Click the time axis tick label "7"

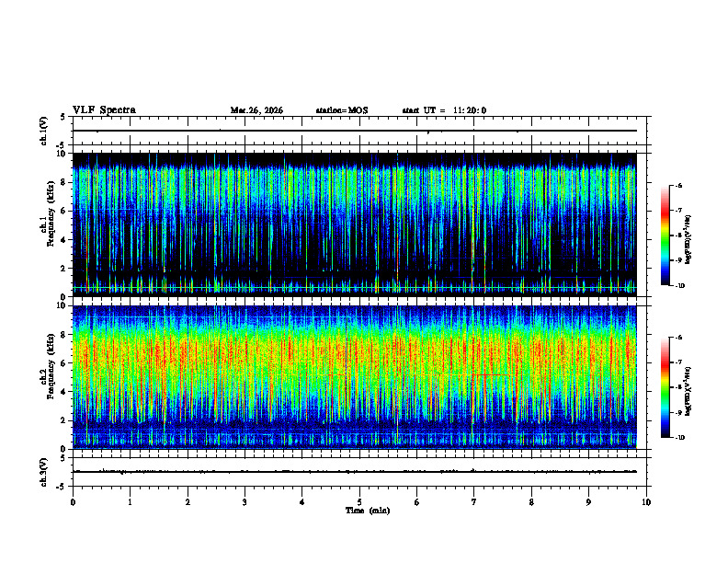point(474,502)
